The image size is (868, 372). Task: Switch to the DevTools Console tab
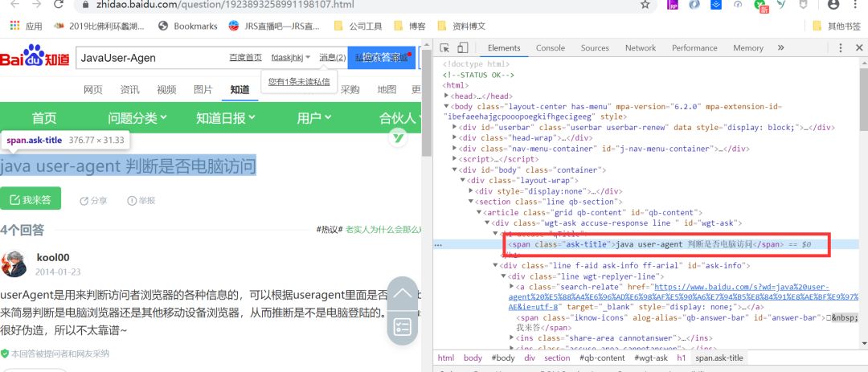[x=551, y=48]
